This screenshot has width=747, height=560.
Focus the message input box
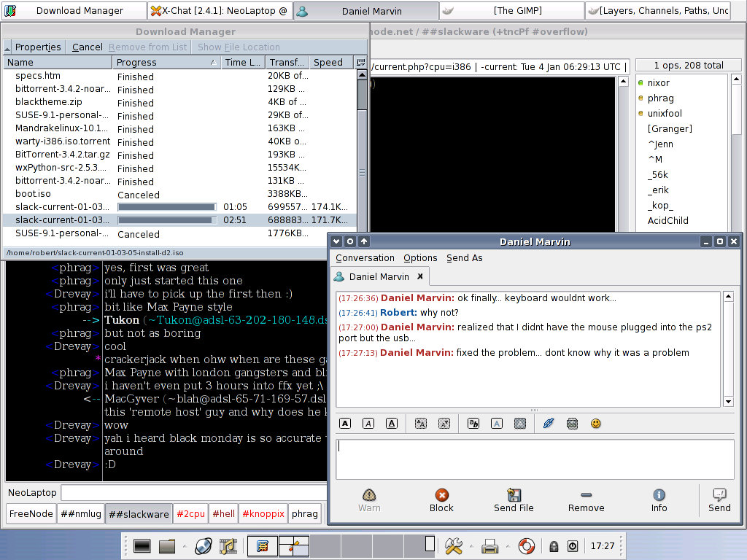click(x=535, y=459)
